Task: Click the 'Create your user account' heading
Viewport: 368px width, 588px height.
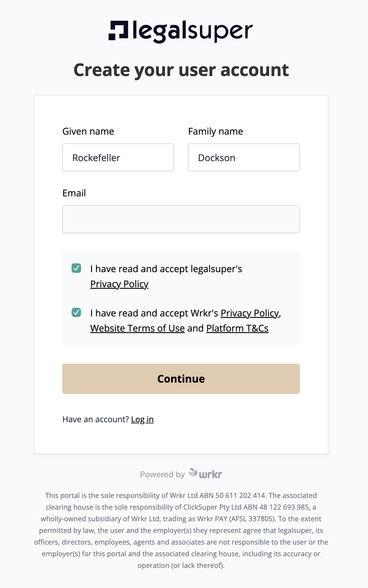Action: click(181, 70)
